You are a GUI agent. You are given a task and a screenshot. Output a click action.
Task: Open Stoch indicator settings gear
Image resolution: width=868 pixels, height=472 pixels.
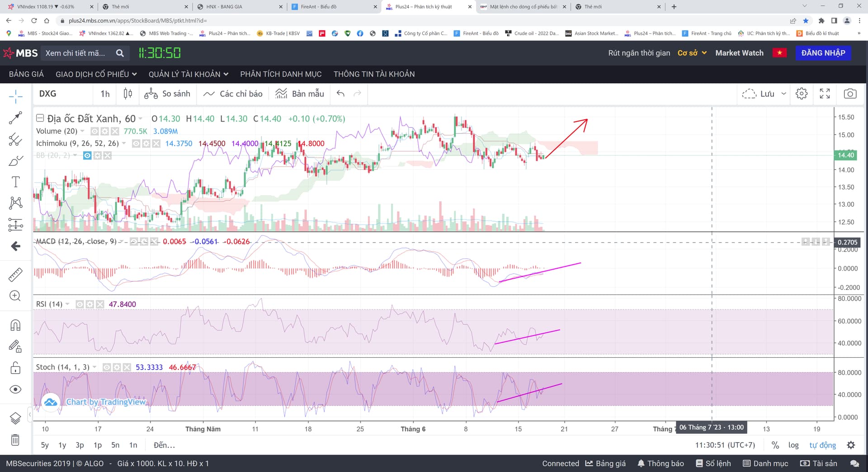(x=117, y=367)
